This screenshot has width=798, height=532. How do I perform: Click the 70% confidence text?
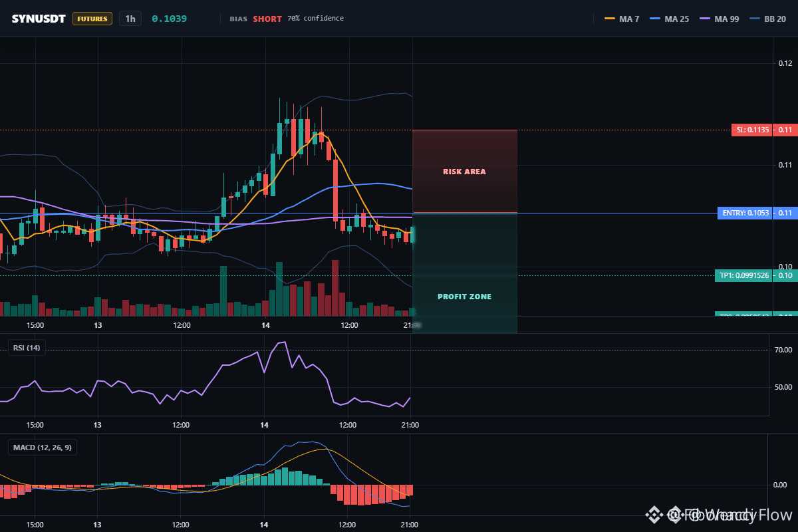click(316, 19)
